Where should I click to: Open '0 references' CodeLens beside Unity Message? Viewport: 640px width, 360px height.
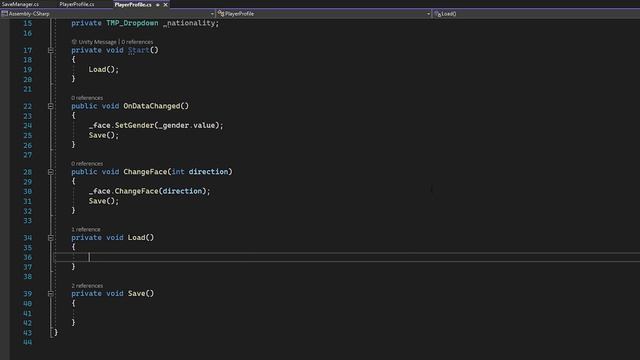coord(137,42)
